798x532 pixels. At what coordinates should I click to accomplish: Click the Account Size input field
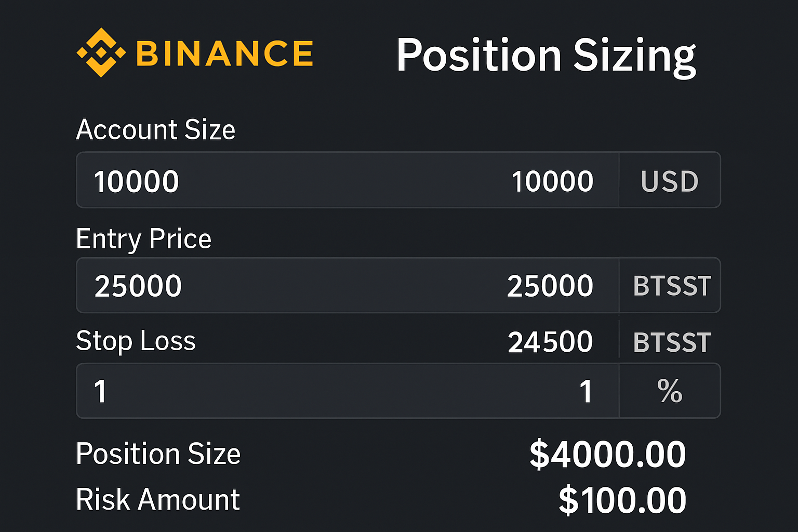tap(312, 180)
